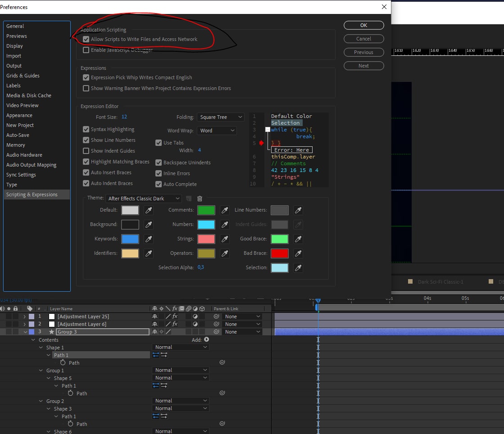Collapse the Group 2 twirl arrow
This screenshot has width=504, height=434.
tap(41, 401)
